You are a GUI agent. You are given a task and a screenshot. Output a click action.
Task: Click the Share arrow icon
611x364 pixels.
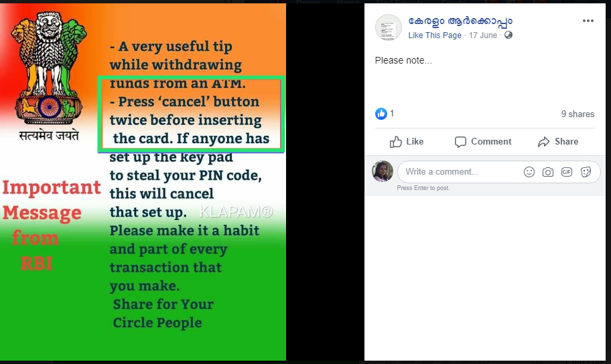[543, 142]
